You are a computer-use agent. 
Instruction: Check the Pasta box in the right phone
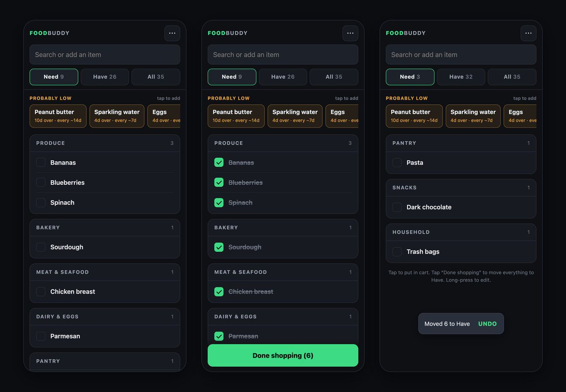tap(397, 162)
